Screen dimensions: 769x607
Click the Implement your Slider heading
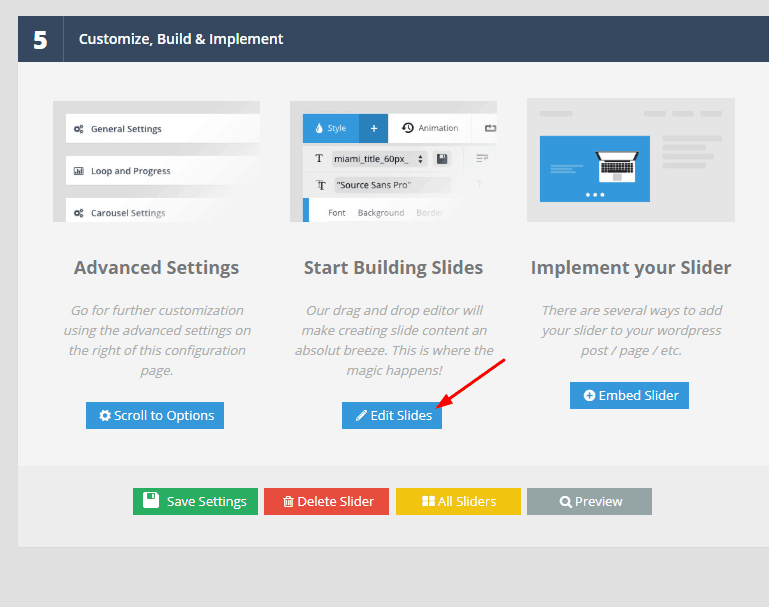point(631,268)
